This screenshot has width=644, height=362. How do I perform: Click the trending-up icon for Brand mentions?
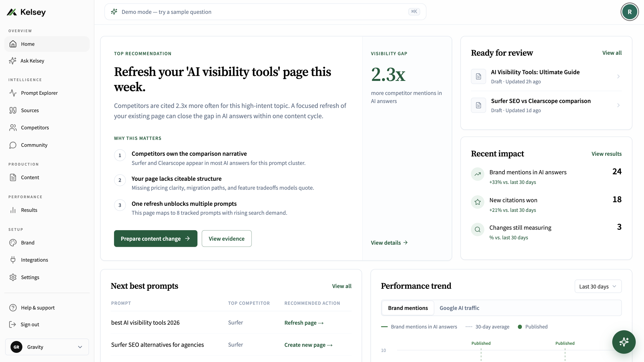(x=477, y=174)
